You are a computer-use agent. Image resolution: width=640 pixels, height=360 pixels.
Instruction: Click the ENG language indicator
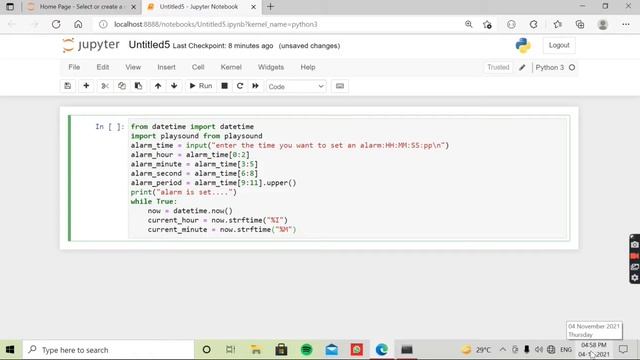pos(566,350)
